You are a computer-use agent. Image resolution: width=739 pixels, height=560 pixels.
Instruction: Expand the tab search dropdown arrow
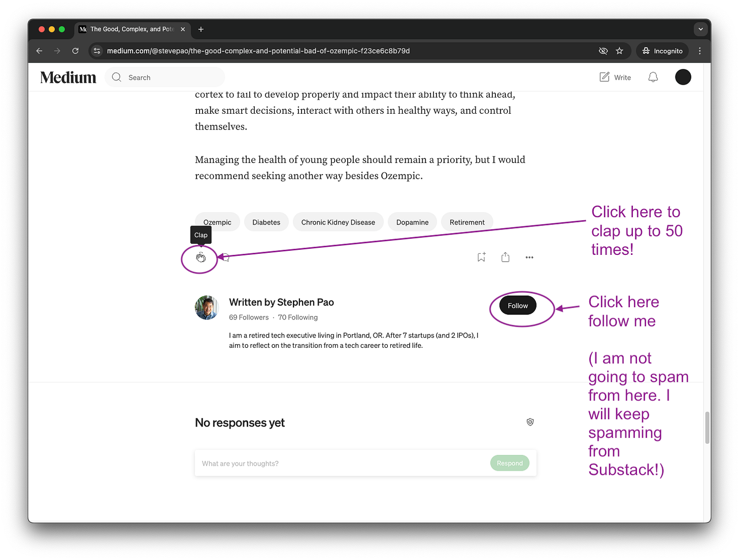click(x=700, y=29)
